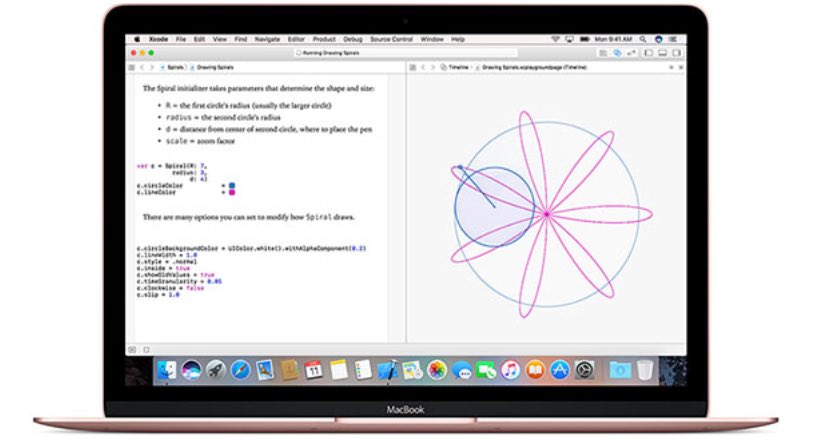Open Reminders from the Dock
Viewport: 834px width, 443px height.
363,369
